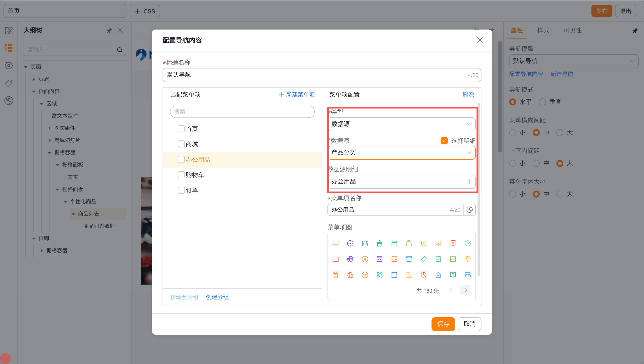Open the 默认导航 navigation template dropdown

[573, 61]
